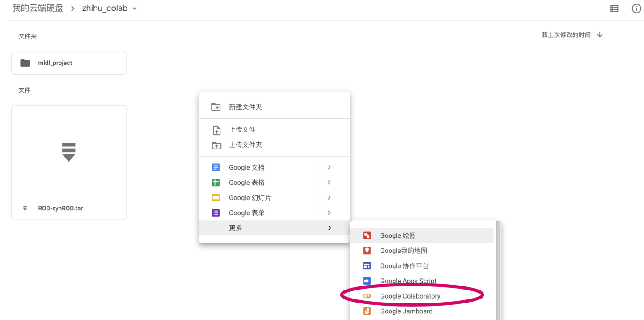Viewport: 644px width, 320px height.
Task: Toggle the list view layout
Action: [x=614, y=8]
